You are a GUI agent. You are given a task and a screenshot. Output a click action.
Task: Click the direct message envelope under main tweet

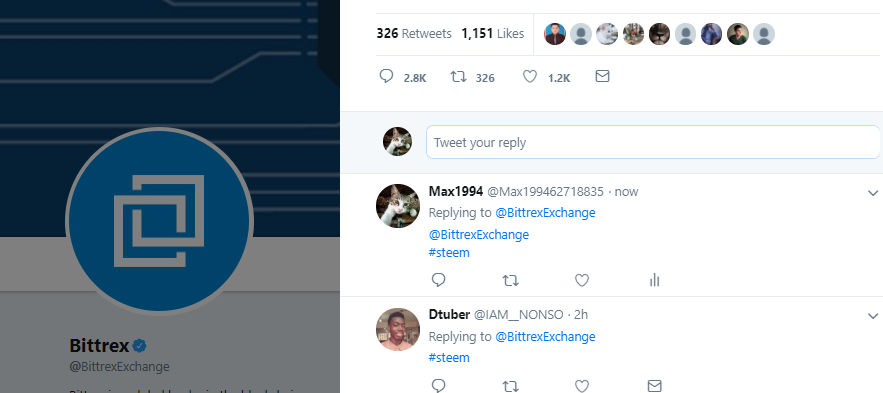point(603,76)
